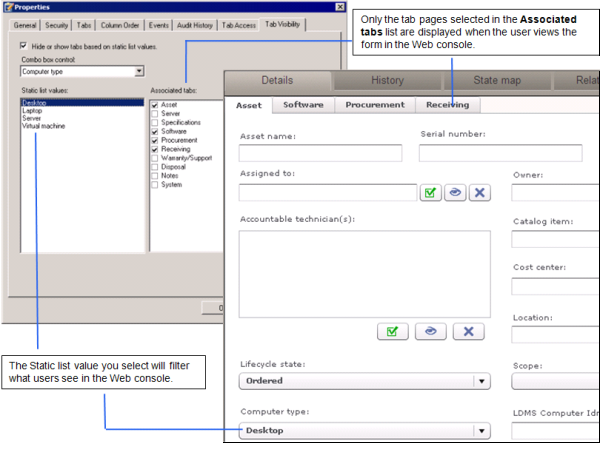Click the X clear icon beside Assigned to
The image size is (613, 461).
[x=480, y=193]
